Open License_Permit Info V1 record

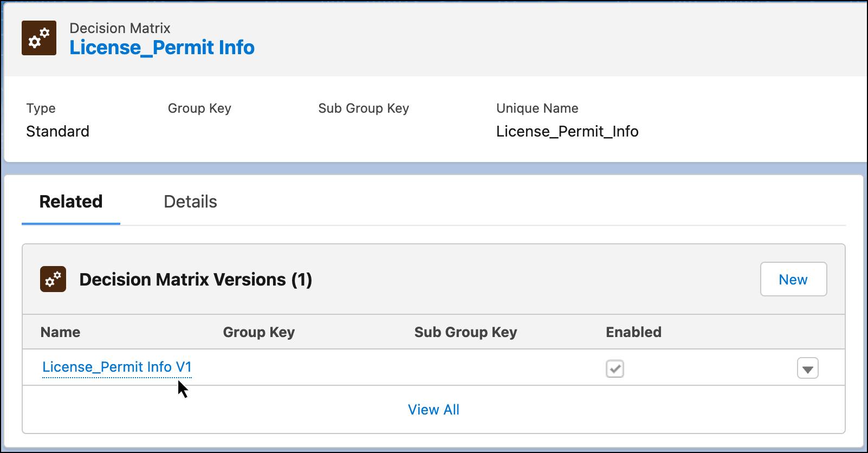tap(117, 367)
